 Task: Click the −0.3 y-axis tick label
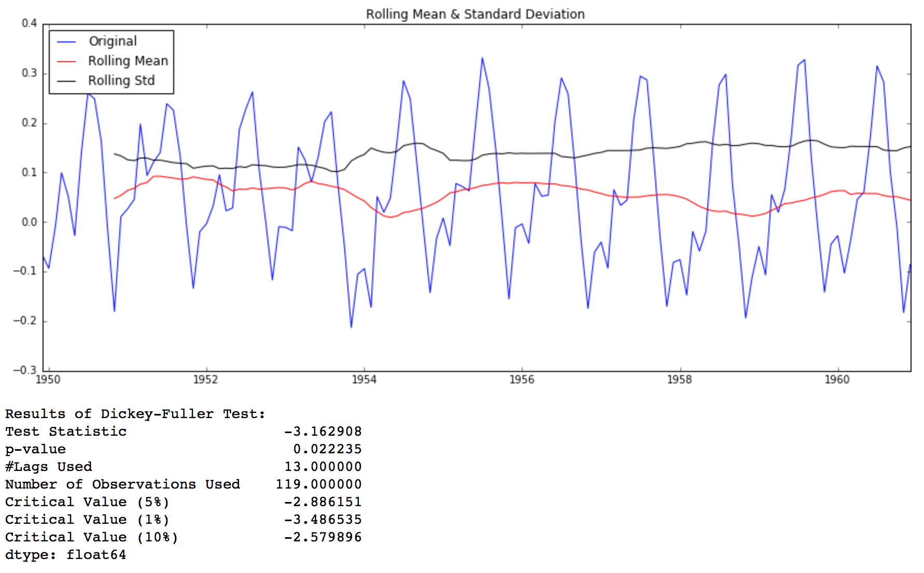coord(25,370)
